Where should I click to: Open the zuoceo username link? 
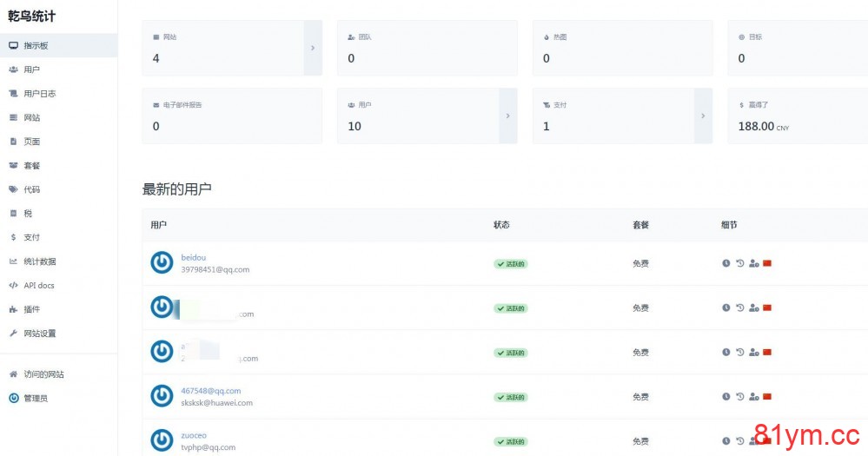pyautogui.click(x=194, y=435)
